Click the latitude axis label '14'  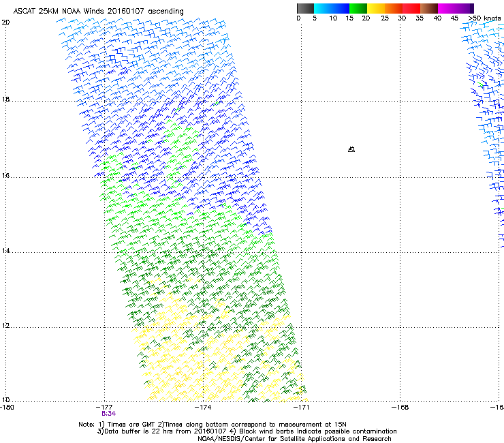[x=5, y=250]
